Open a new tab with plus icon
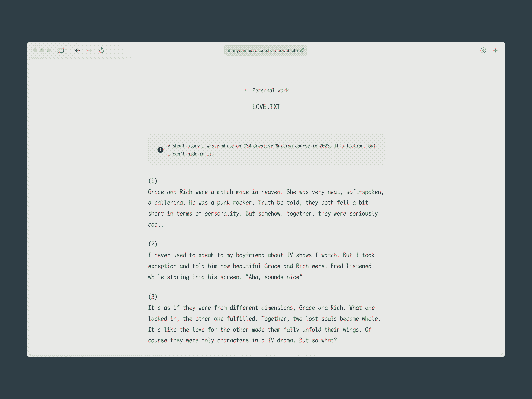The height and width of the screenshot is (399, 532). (495, 50)
